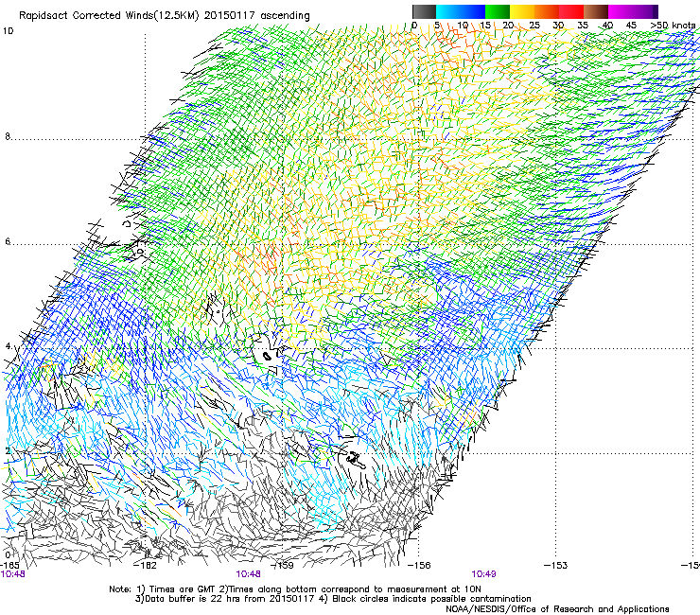Screen dimensions: 700x615
Task: Click the gray 0-5 knots color swatch
Action: click(x=424, y=11)
